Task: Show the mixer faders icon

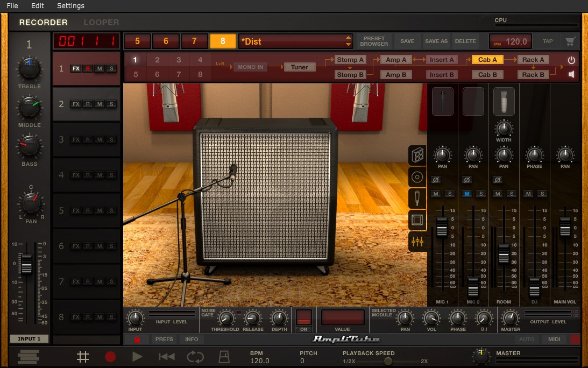Action: (x=417, y=242)
